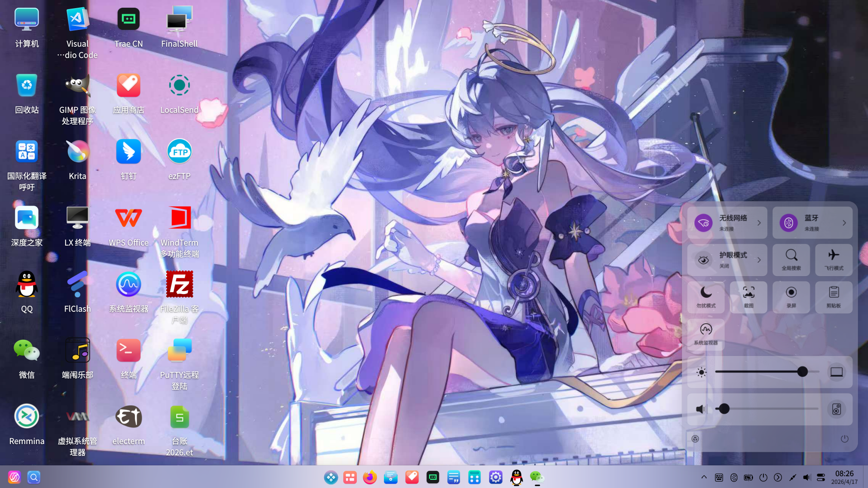Turn on 护眼模式 with the eye icon

click(704, 260)
